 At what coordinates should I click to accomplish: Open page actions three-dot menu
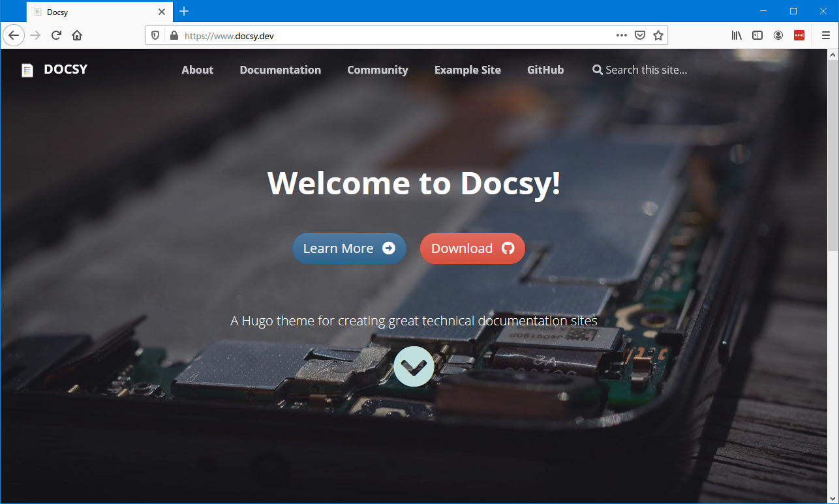click(622, 36)
